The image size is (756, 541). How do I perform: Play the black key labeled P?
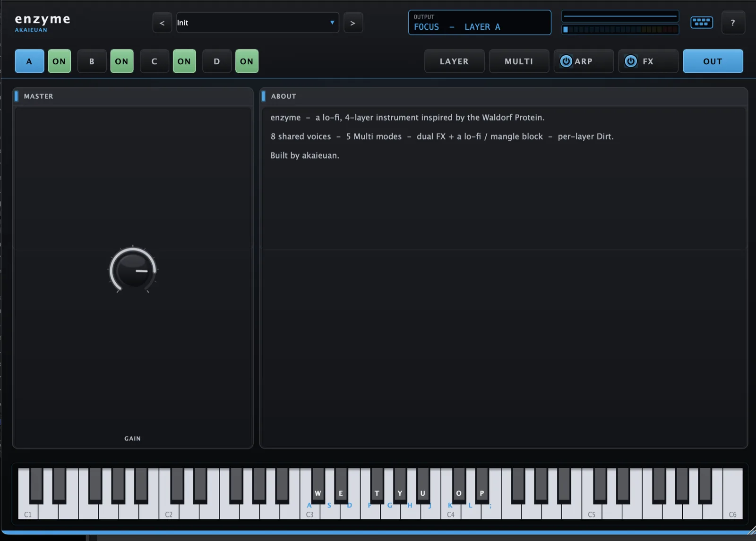482,486
